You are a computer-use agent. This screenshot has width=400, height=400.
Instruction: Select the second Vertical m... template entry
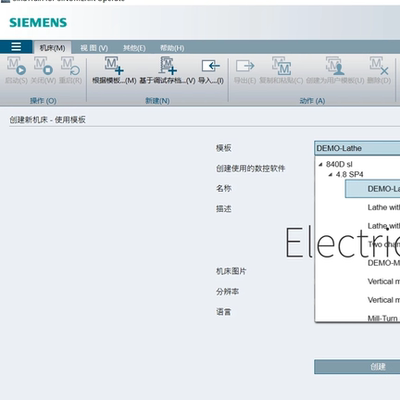pos(384,300)
